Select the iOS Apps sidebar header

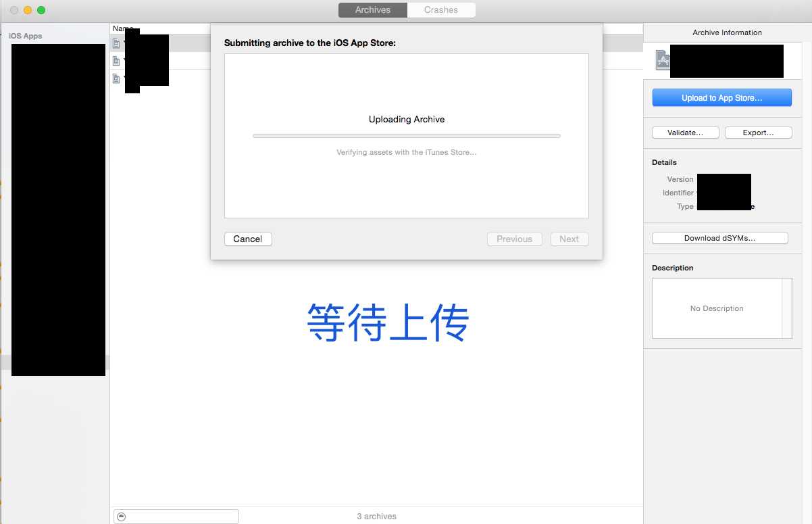coord(26,36)
